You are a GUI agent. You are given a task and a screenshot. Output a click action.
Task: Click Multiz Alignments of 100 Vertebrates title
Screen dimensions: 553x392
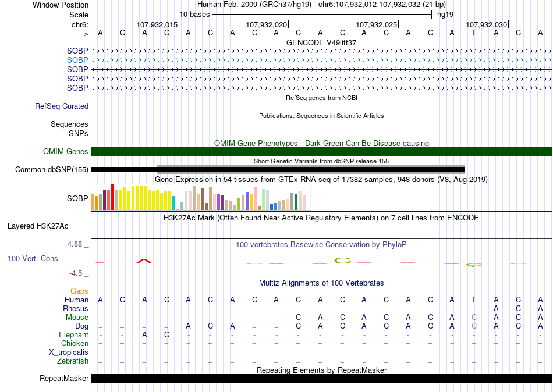[x=321, y=283]
